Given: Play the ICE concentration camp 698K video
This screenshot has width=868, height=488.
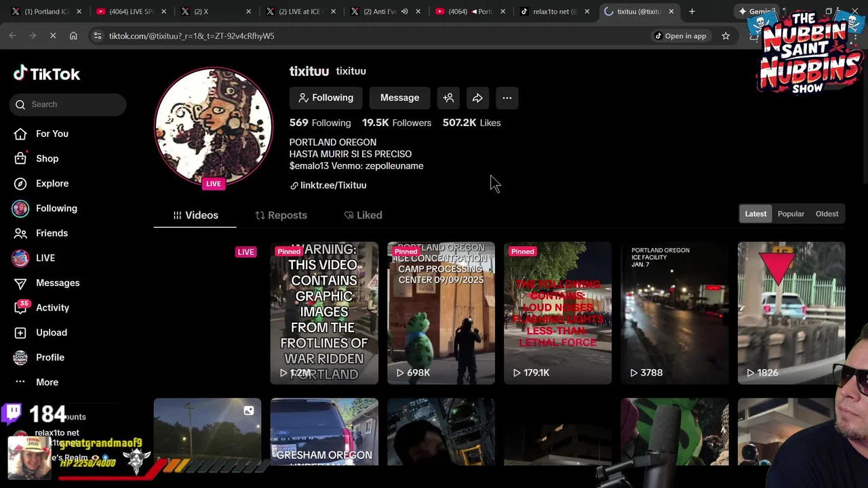Looking at the screenshot, I should pos(441,313).
